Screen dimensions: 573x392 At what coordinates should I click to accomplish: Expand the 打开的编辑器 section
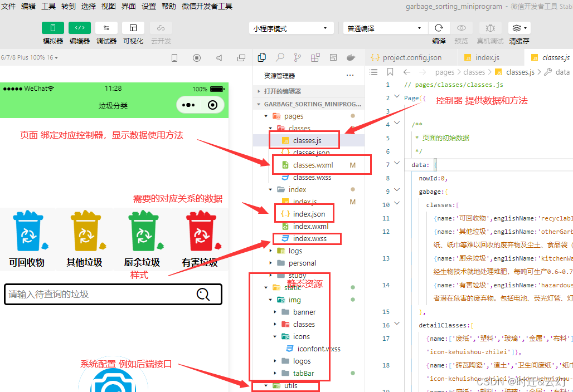pos(309,91)
